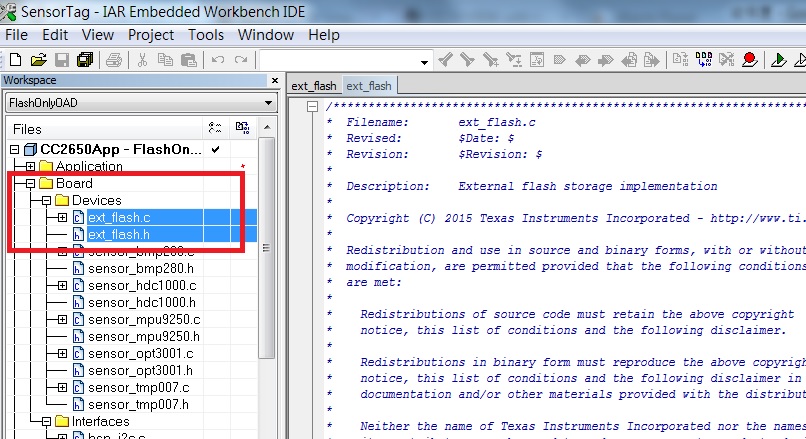The image size is (806, 439).
Task: Click the Workspace tree scrollbar thumb
Action: tap(266, 248)
